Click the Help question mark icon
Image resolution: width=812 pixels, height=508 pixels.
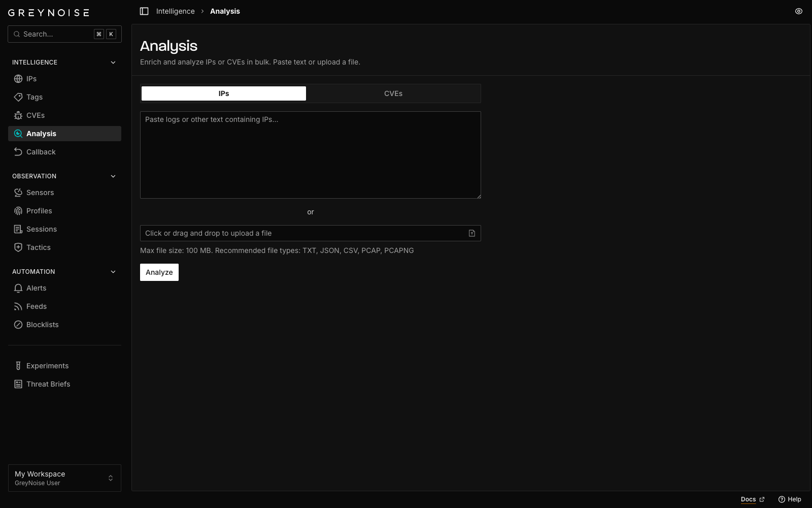pos(782,499)
